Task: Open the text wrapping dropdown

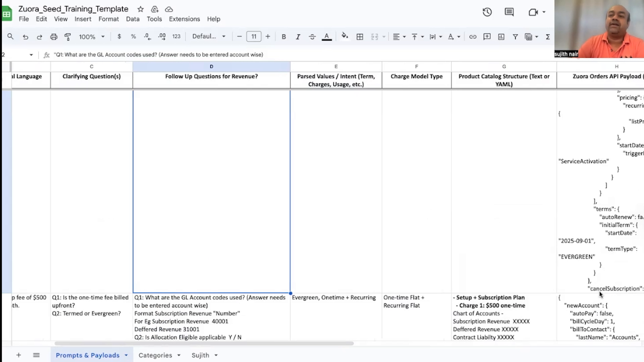Action: (x=436, y=37)
